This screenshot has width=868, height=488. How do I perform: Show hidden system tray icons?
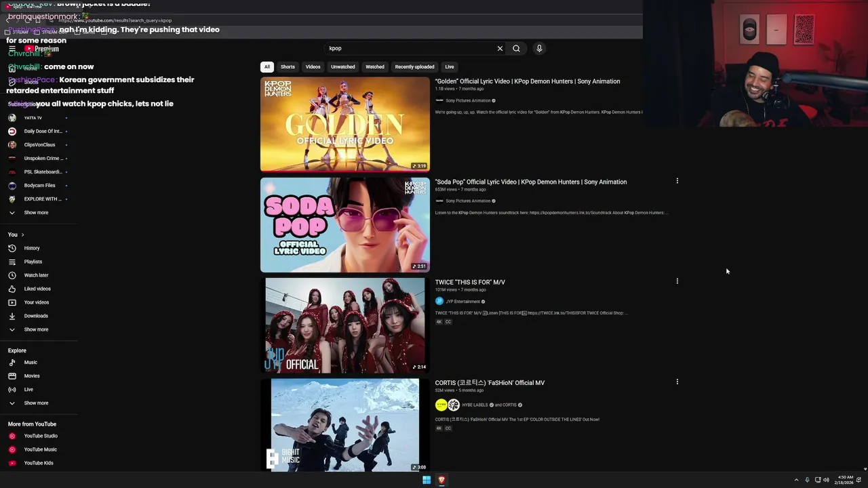(796, 480)
